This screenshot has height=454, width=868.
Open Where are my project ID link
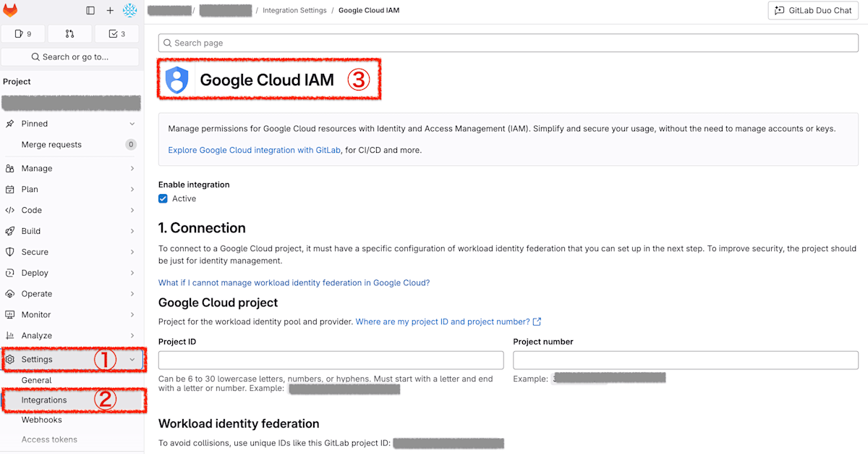tap(443, 321)
